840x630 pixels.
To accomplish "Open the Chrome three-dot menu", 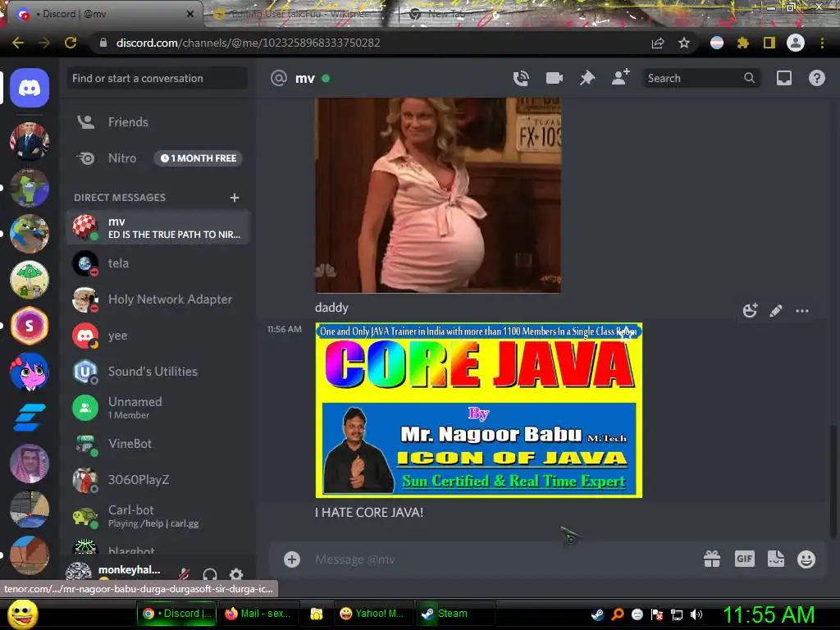I will click(x=822, y=43).
